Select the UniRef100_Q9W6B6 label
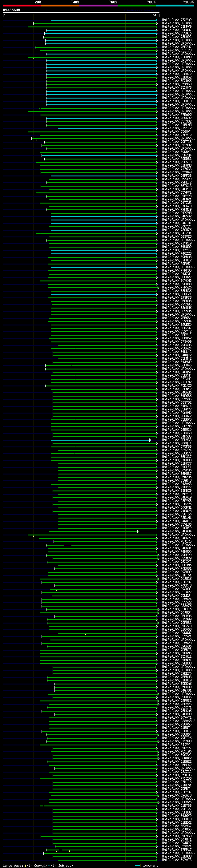This screenshot has height=868, width=197. coord(176,646)
